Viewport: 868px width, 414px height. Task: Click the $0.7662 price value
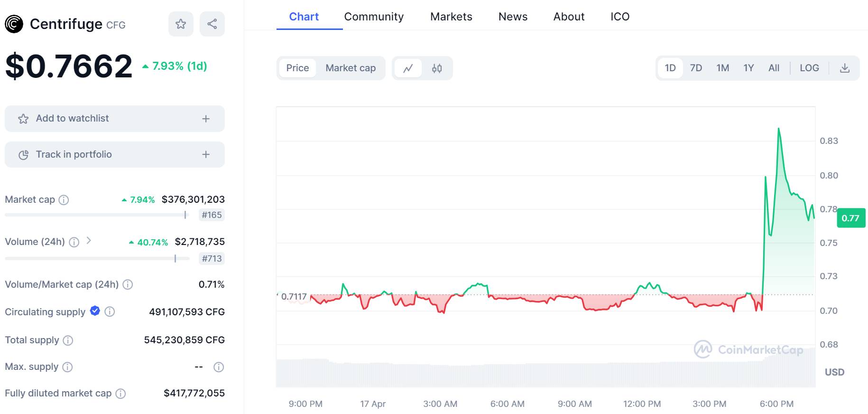[x=69, y=66]
